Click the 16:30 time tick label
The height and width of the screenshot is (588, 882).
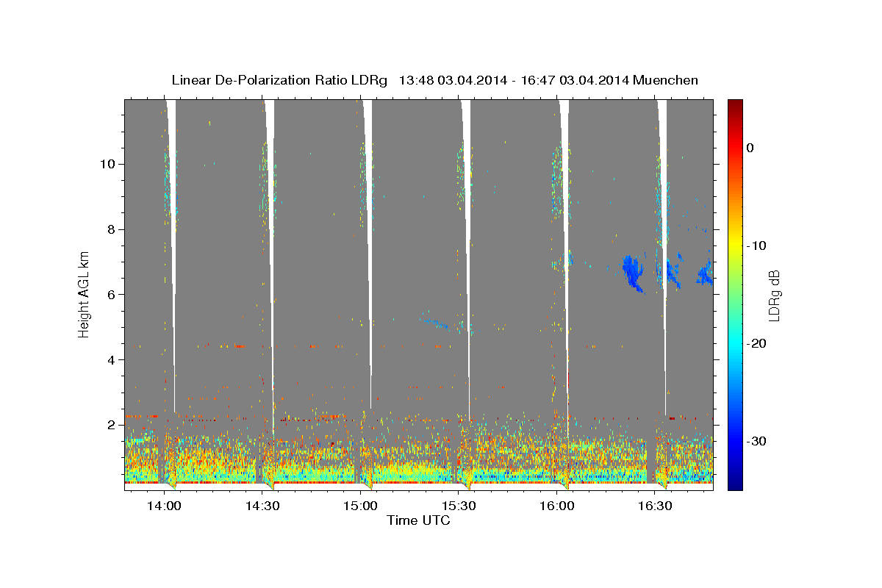click(655, 506)
